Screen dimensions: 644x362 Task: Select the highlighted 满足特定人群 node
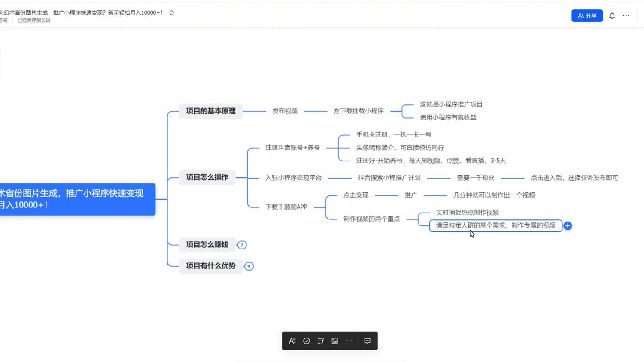[495, 225]
